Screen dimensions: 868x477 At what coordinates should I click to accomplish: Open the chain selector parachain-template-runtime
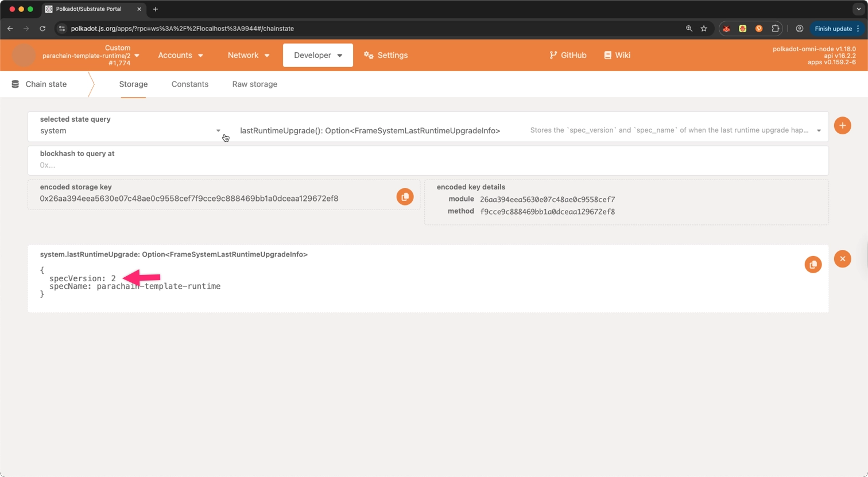(x=91, y=56)
